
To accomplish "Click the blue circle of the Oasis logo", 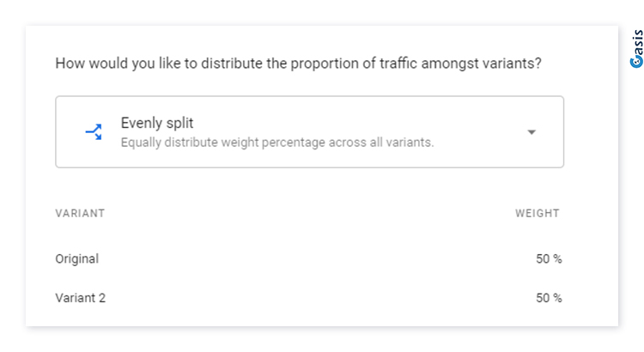I will coord(636,62).
